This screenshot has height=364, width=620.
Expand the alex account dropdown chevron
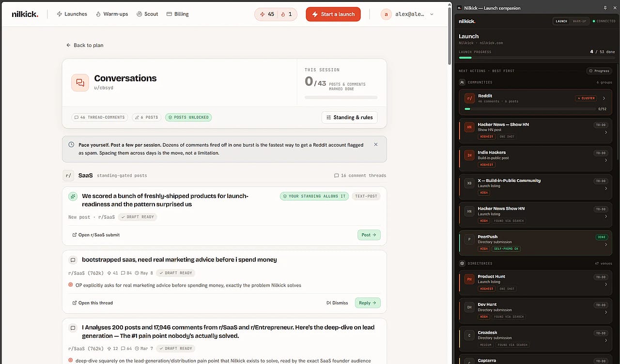[432, 14]
